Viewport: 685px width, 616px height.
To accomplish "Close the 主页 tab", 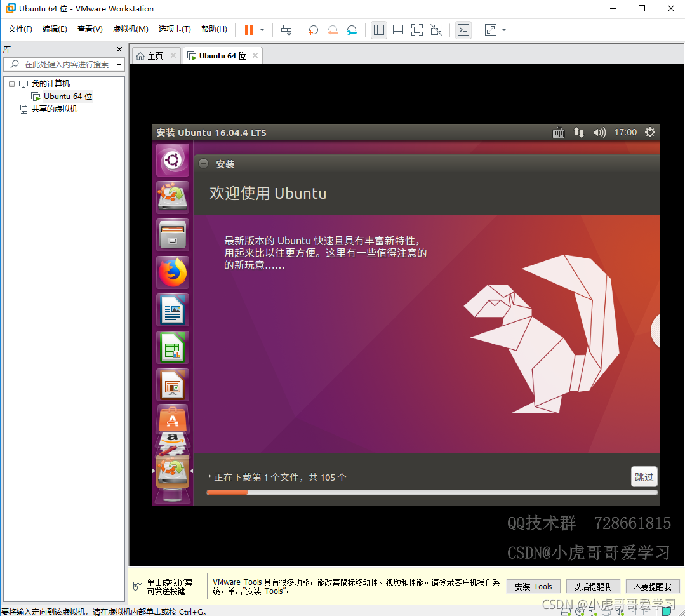I will [173, 55].
